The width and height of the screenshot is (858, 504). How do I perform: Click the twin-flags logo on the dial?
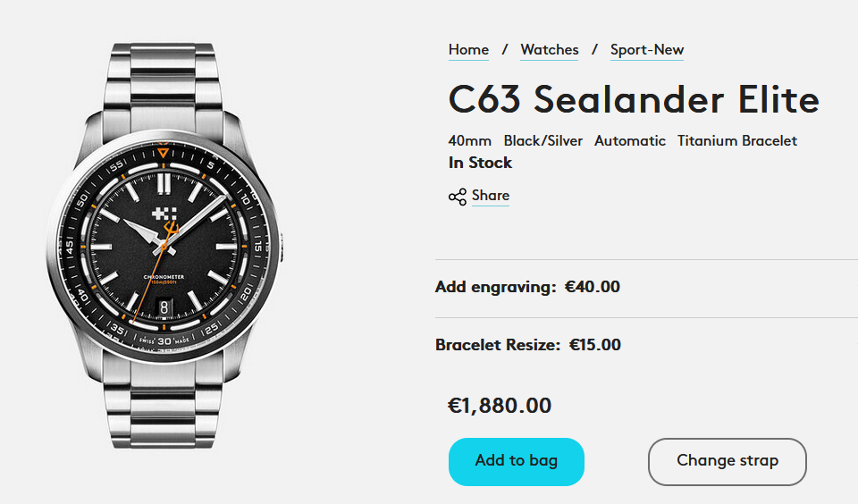[164, 214]
